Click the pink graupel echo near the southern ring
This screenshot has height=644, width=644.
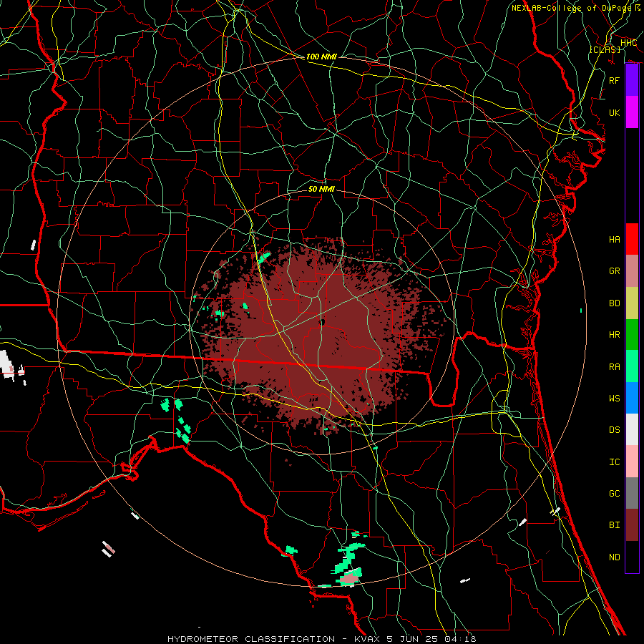[x=348, y=579]
